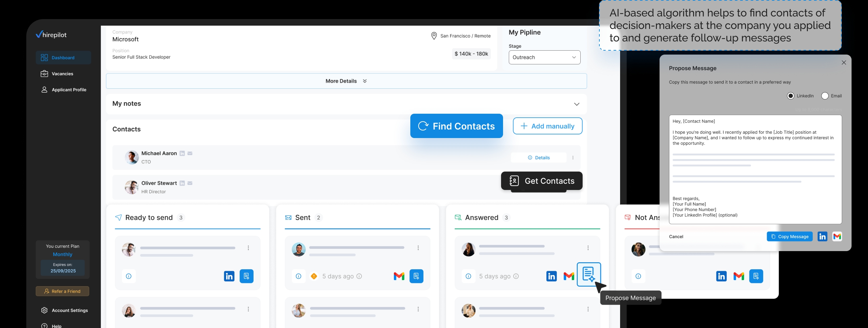
Task: Open the Dashboard from the sidebar
Action: [63, 57]
